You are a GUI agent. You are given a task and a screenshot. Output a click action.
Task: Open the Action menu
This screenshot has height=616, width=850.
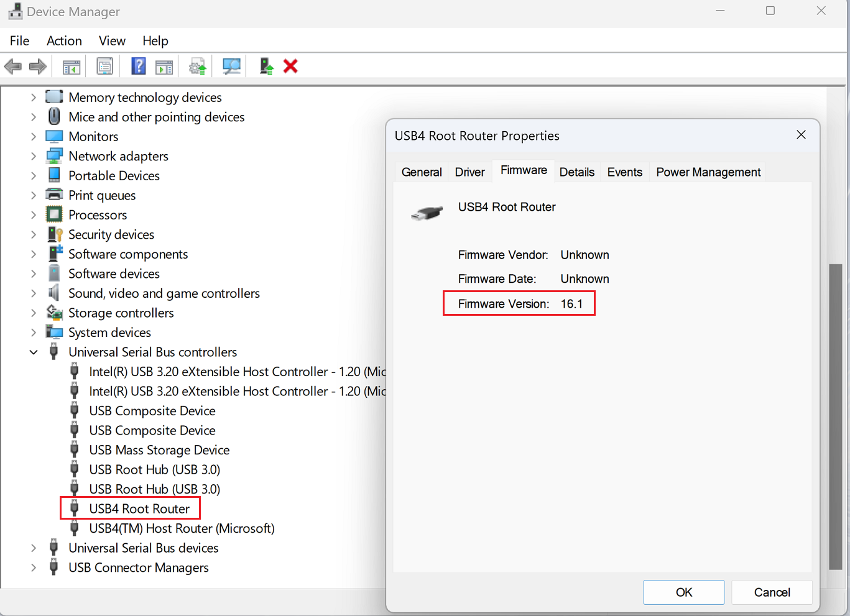(64, 41)
